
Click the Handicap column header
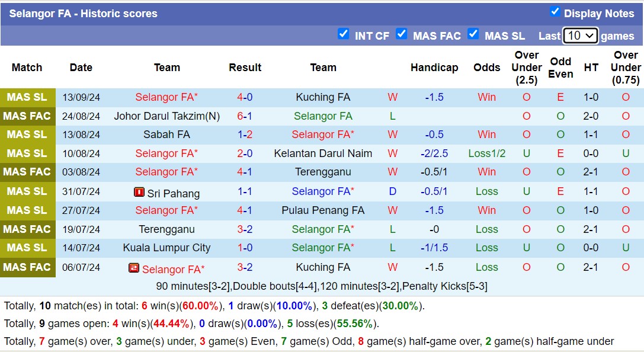(x=434, y=68)
